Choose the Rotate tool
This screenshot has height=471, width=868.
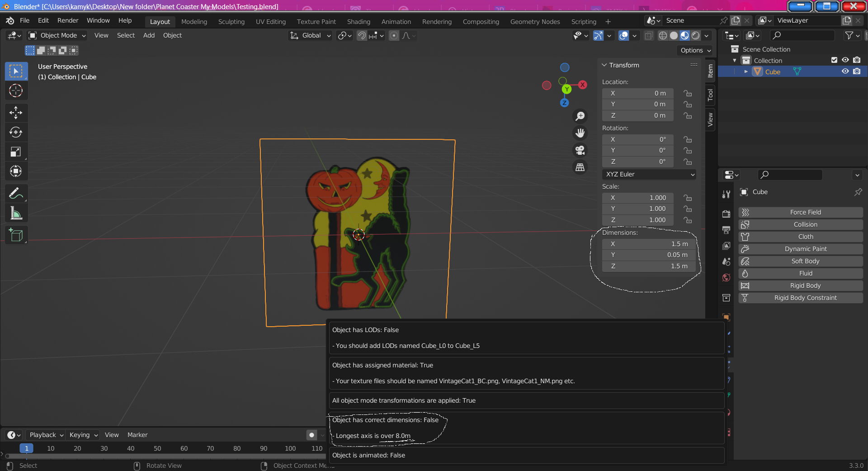tap(16, 132)
